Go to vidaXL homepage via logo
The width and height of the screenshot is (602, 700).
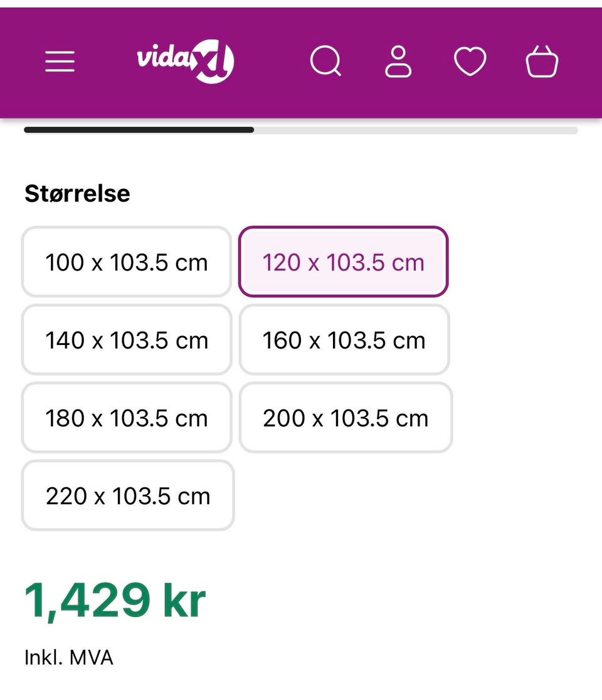186,61
